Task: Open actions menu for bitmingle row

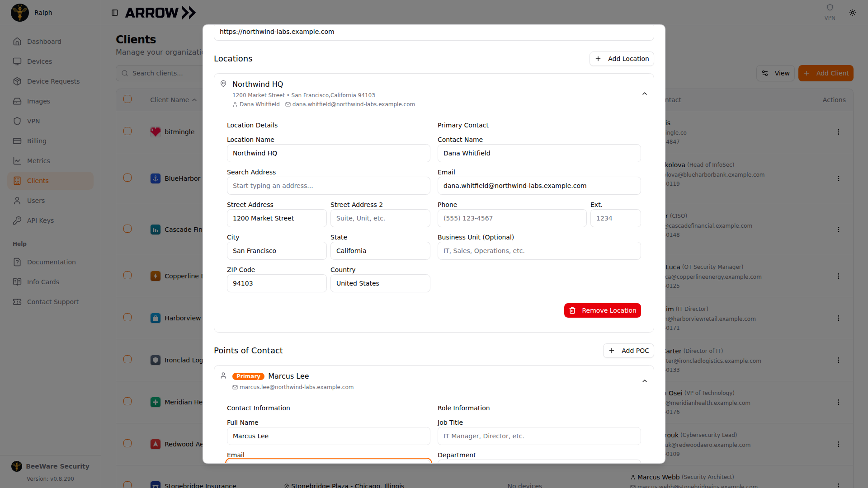Action: point(838,132)
